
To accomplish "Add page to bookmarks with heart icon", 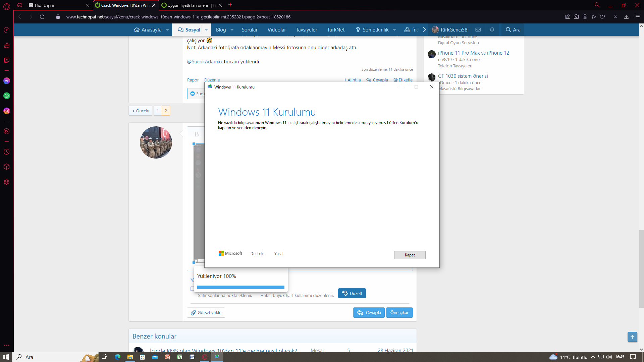I will tap(602, 17).
